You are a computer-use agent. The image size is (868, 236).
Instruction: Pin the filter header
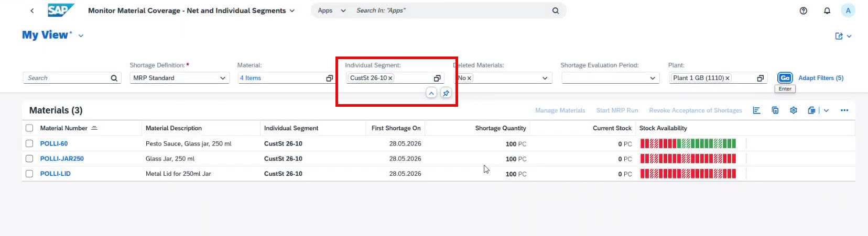(x=446, y=93)
